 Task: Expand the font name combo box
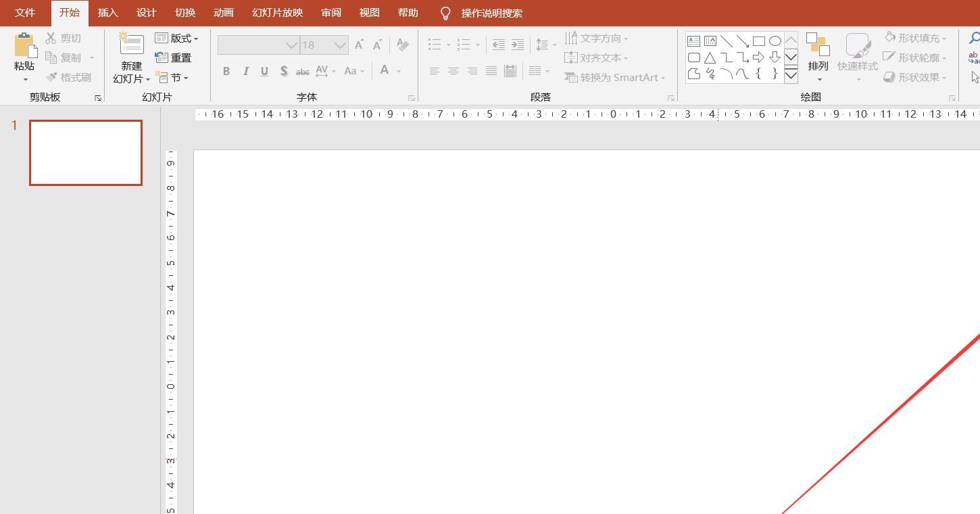(x=292, y=45)
